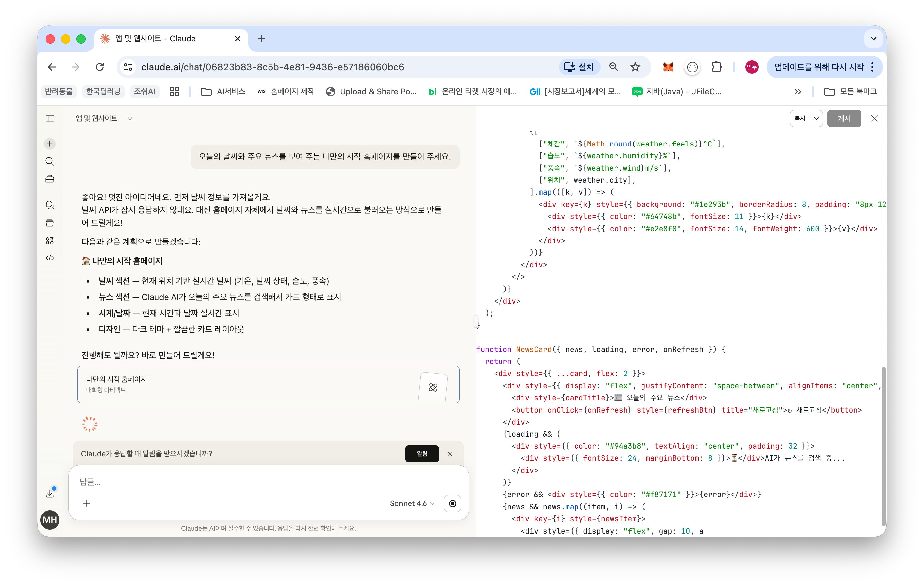This screenshot has width=924, height=586.
Task: Click the stop response button
Action: pyautogui.click(x=452, y=503)
